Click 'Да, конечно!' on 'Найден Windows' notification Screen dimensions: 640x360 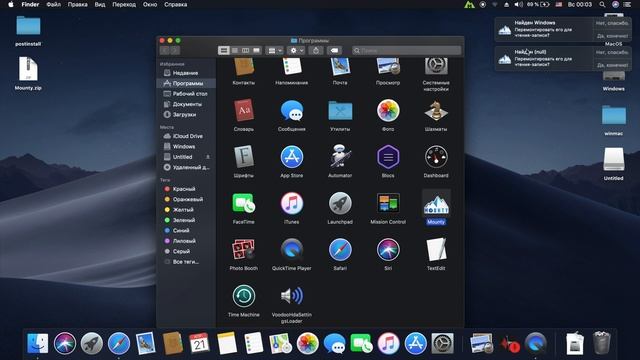pos(611,36)
